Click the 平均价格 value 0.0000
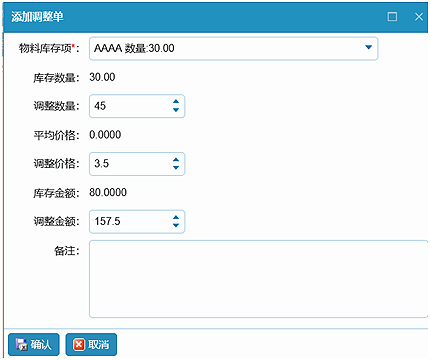This screenshot has height=360, width=430. coord(105,135)
